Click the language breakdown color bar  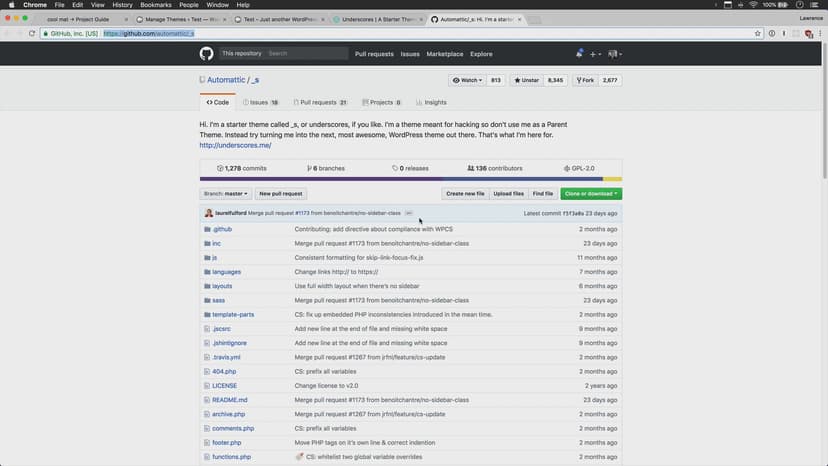pos(411,179)
